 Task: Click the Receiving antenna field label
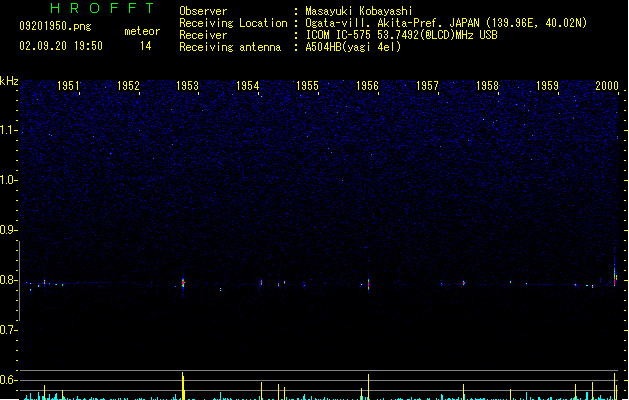pos(230,47)
